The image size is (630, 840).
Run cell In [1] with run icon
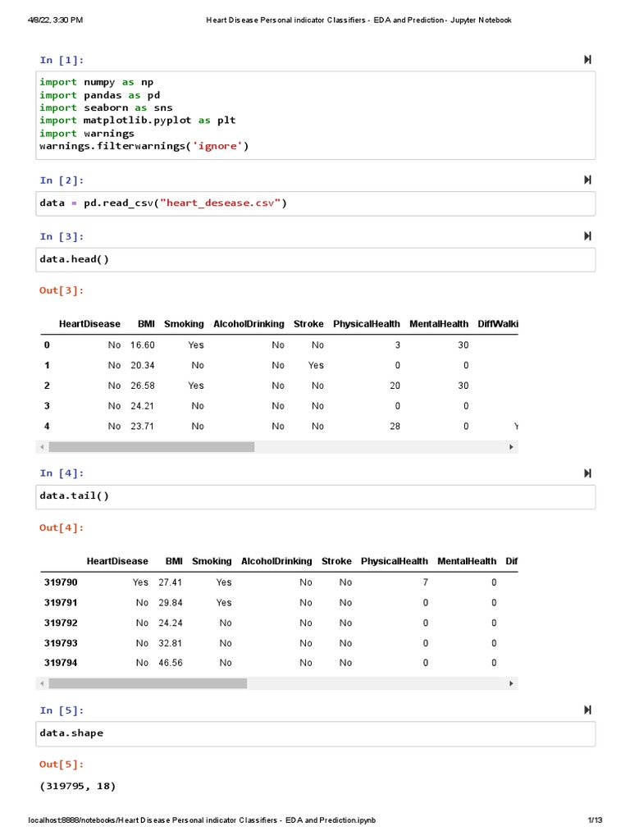point(587,60)
